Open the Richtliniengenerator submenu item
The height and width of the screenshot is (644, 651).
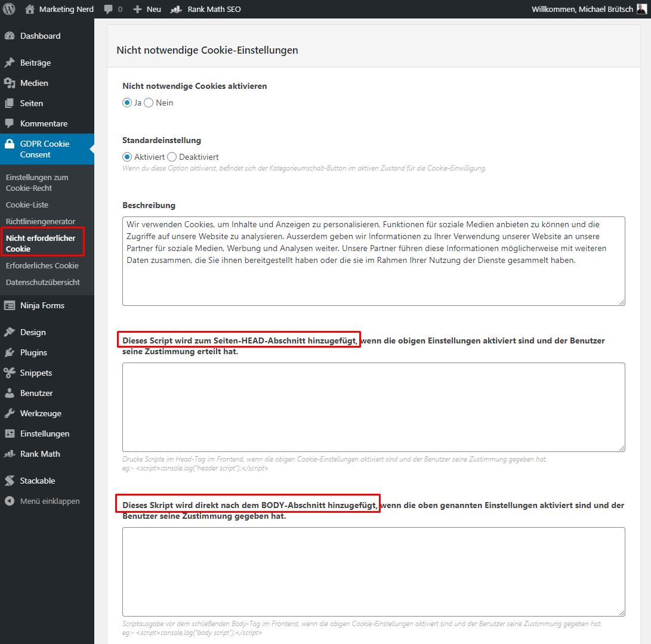click(41, 222)
